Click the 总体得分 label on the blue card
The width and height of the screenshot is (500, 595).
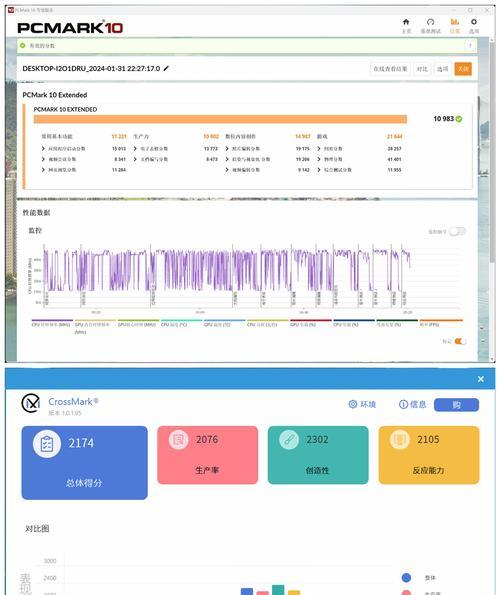pyautogui.click(x=84, y=483)
